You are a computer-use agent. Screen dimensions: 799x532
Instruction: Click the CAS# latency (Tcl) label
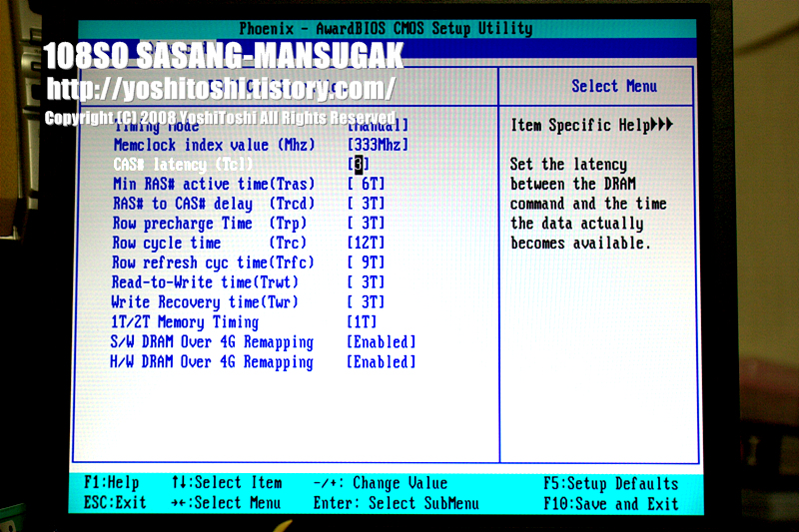click(183, 165)
